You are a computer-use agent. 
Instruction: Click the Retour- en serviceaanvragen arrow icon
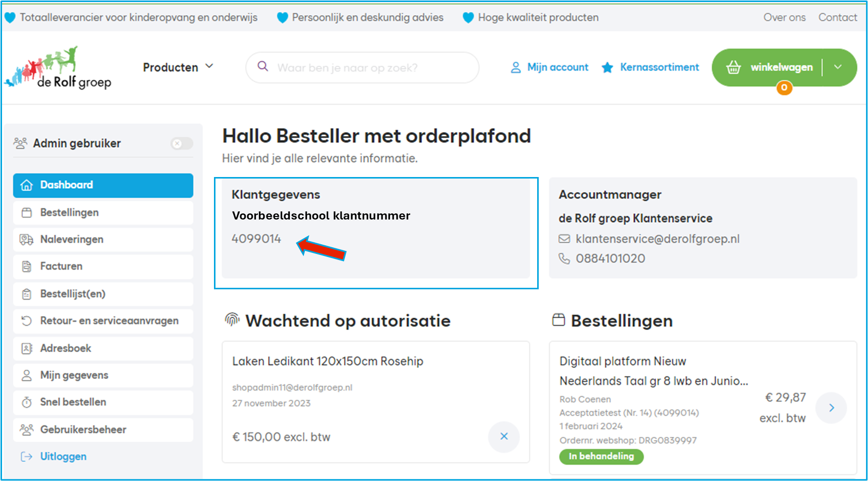[27, 321]
